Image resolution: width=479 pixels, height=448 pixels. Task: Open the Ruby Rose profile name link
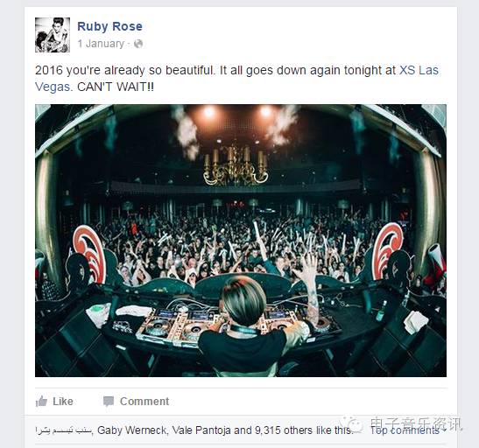(x=110, y=26)
